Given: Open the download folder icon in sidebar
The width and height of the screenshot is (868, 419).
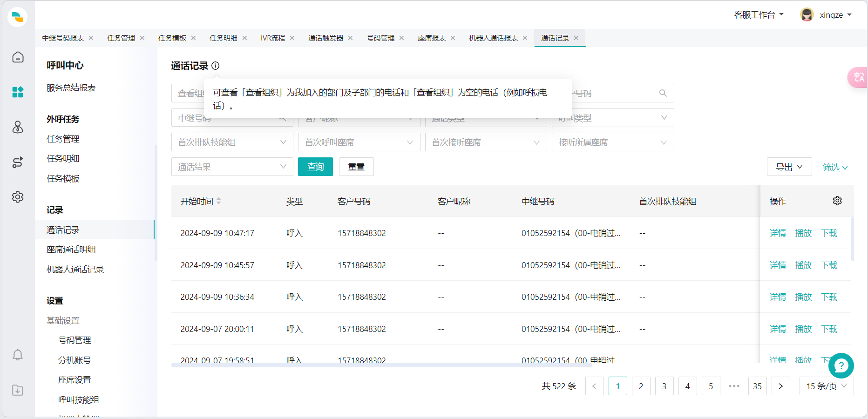Looking at the screenshot, I should (18, 390).
